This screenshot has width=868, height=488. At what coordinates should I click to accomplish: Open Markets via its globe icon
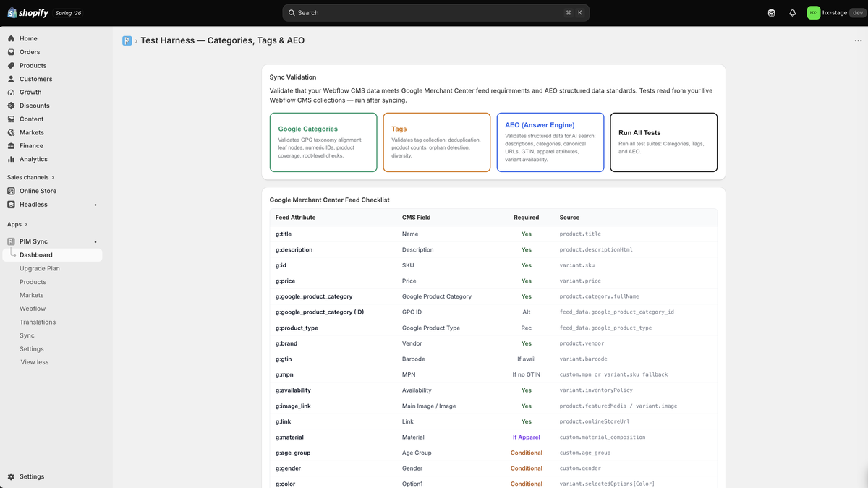[11, 132]
